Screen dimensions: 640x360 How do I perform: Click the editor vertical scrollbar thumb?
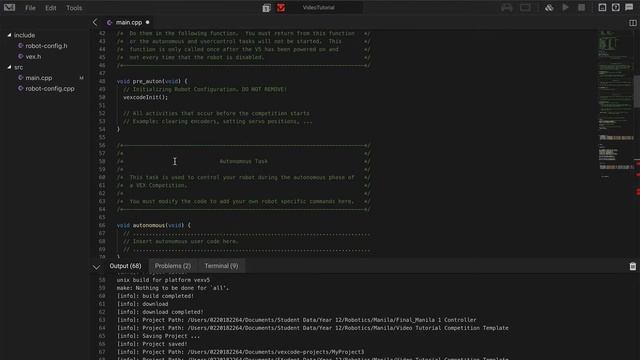[637, 91]
